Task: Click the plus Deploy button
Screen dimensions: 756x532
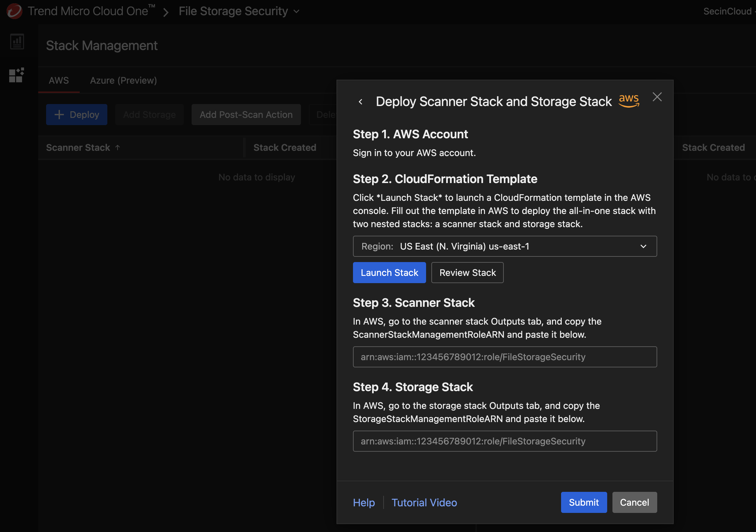Action: click(77, 115)
